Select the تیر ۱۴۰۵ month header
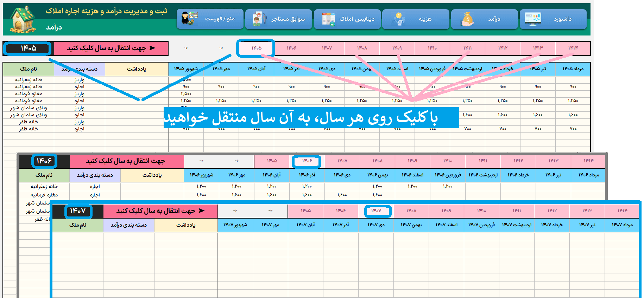 point(538,69)
